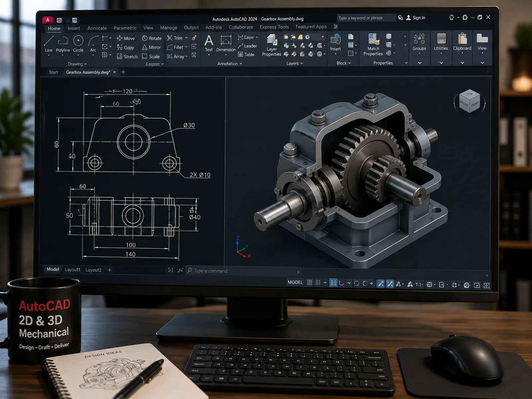Switch to the Annotate ribbon tab
532x399 pixels.
[97, 28]
